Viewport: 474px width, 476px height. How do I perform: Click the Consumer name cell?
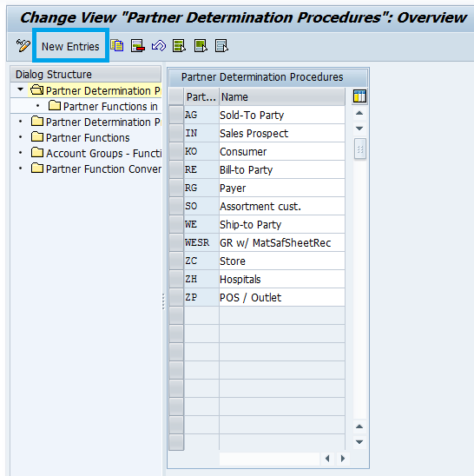282,151
